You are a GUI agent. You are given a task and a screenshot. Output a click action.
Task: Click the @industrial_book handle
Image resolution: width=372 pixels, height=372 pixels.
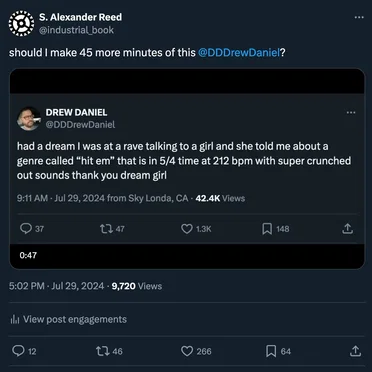click(76, 30)
